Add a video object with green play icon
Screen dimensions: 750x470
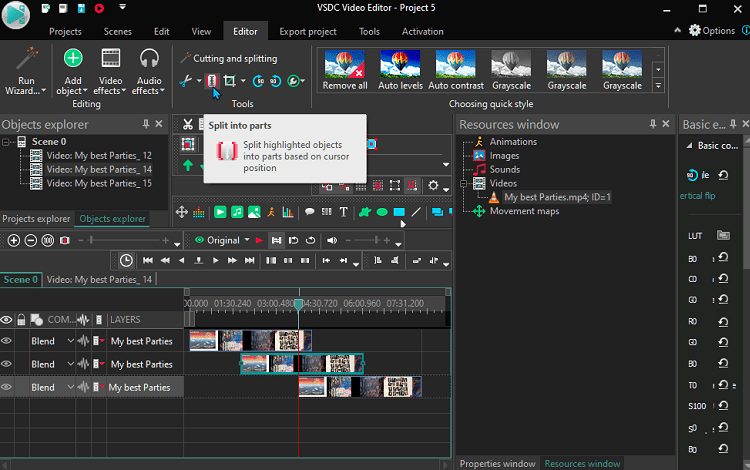coord(220,212)
